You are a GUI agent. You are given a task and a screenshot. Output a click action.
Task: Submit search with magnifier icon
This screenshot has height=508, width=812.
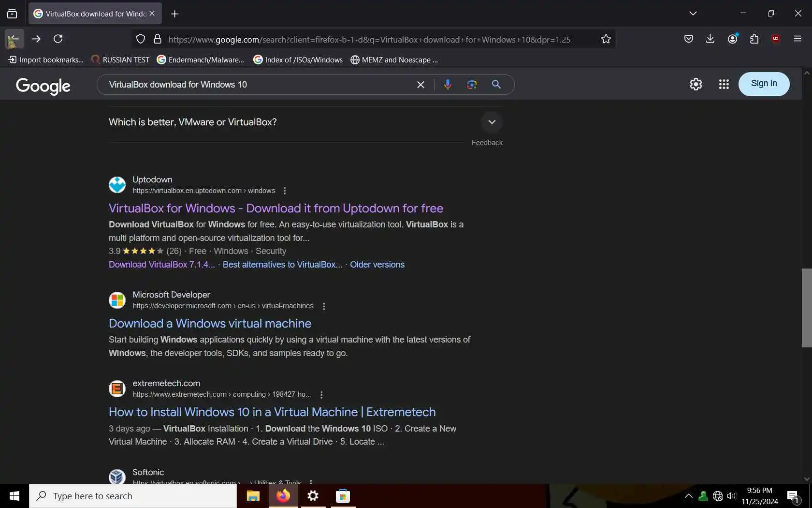click(496, 85)
